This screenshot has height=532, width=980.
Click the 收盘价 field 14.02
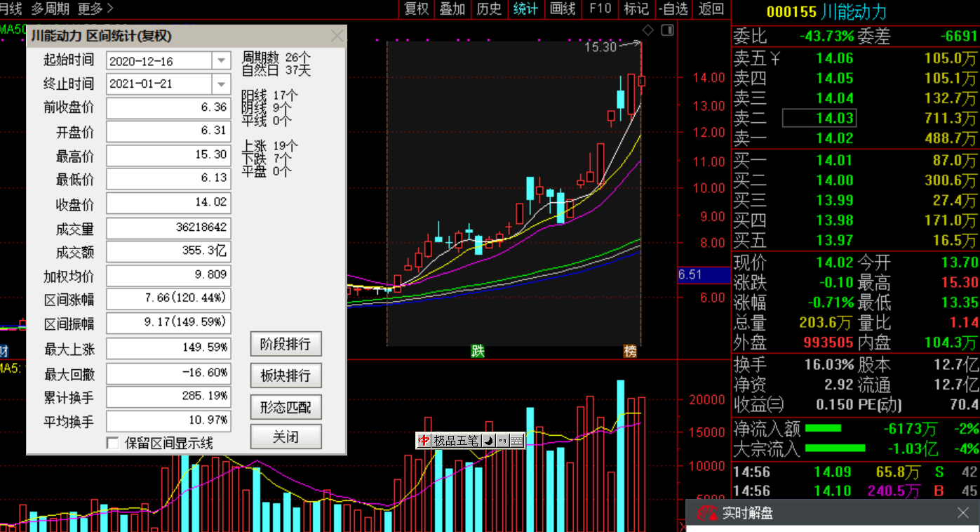tap(168, 204)
